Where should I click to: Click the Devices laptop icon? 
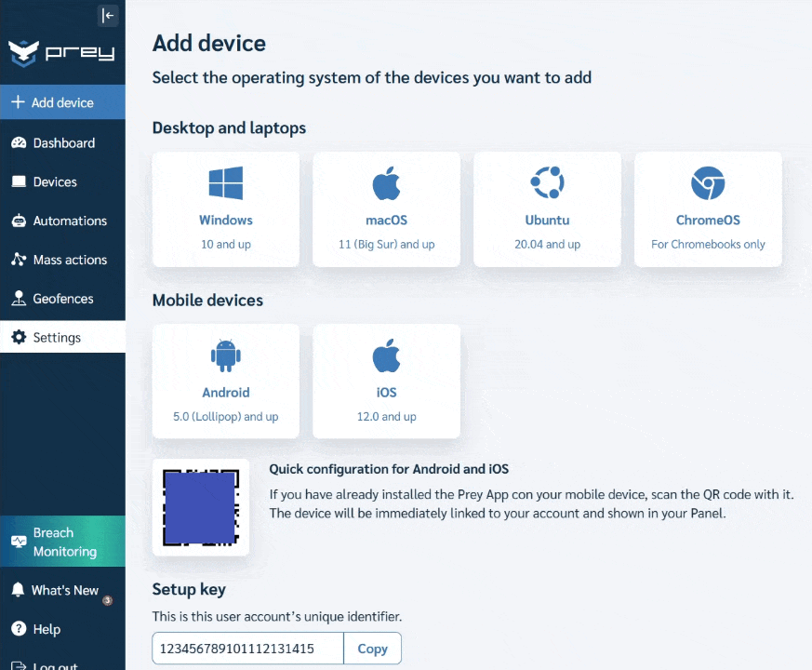pyautogui.click(x=19, y=181)
